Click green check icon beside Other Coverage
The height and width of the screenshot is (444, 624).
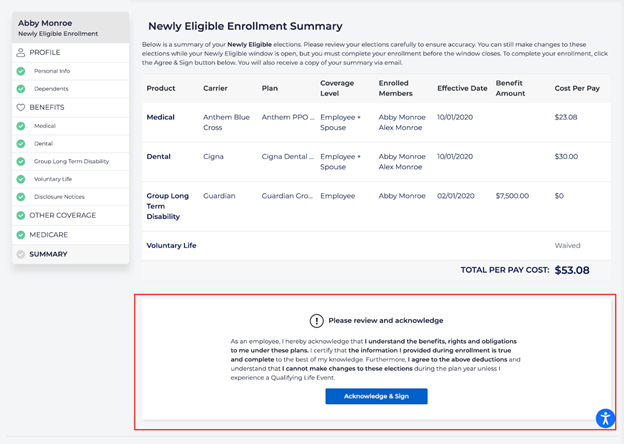click(21, 216)
